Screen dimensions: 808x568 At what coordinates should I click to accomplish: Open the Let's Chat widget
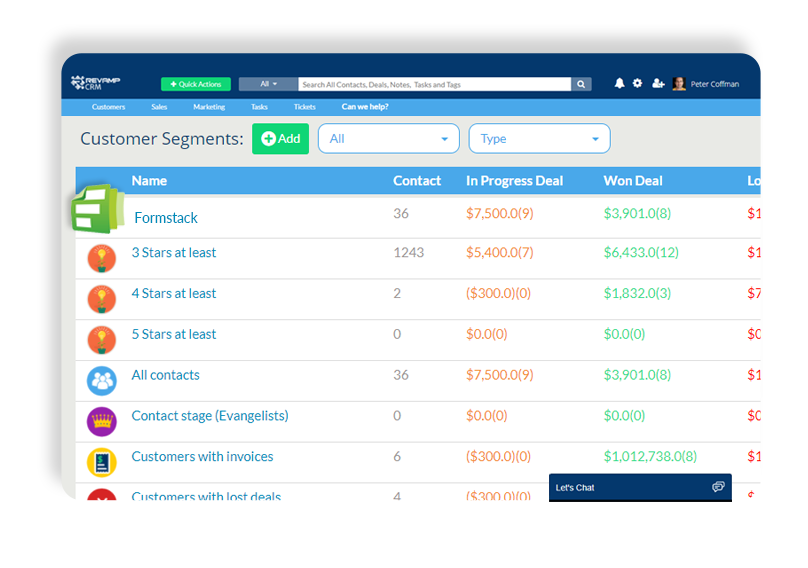pos(640,488)
